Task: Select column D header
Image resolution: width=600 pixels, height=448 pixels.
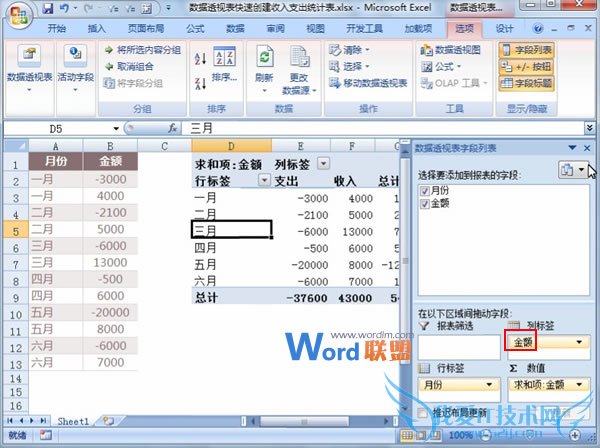Action: click(231, 146)
